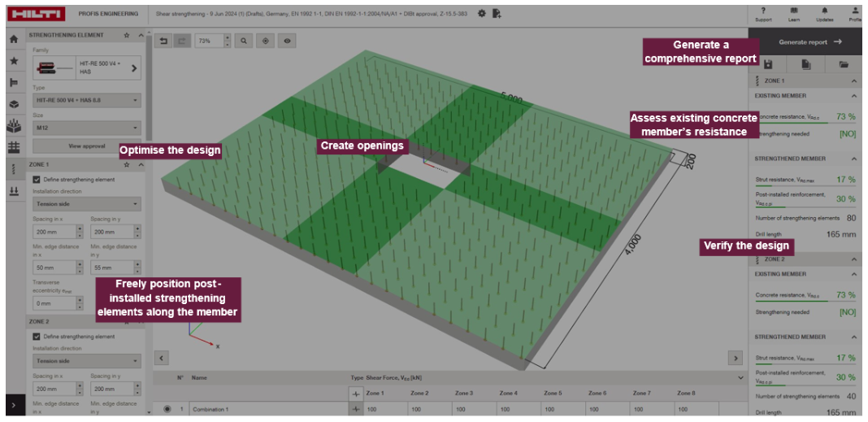The width and height of the screenshot is (868, 422).
Task: Click the View approval button
Action: pos(87,146)
